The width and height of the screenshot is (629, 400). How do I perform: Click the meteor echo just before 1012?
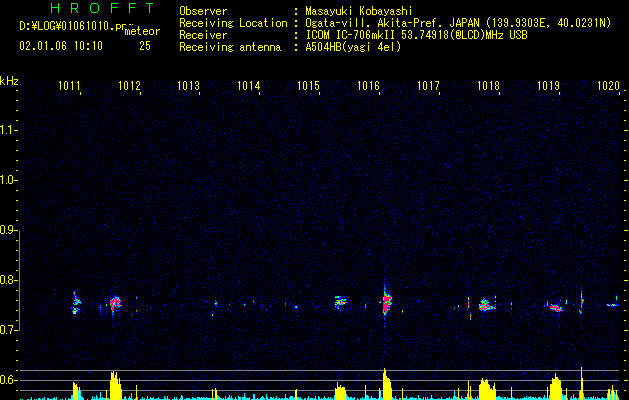point(116,304)
